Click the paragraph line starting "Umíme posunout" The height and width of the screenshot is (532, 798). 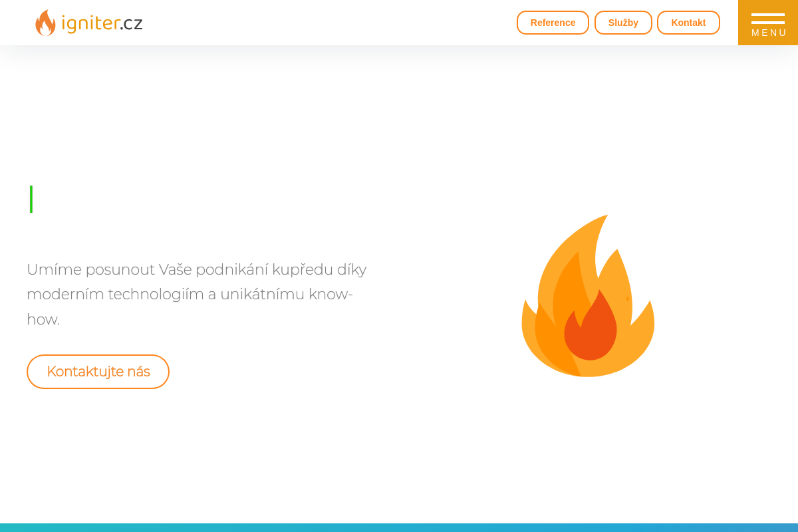(x=197, y=269)
